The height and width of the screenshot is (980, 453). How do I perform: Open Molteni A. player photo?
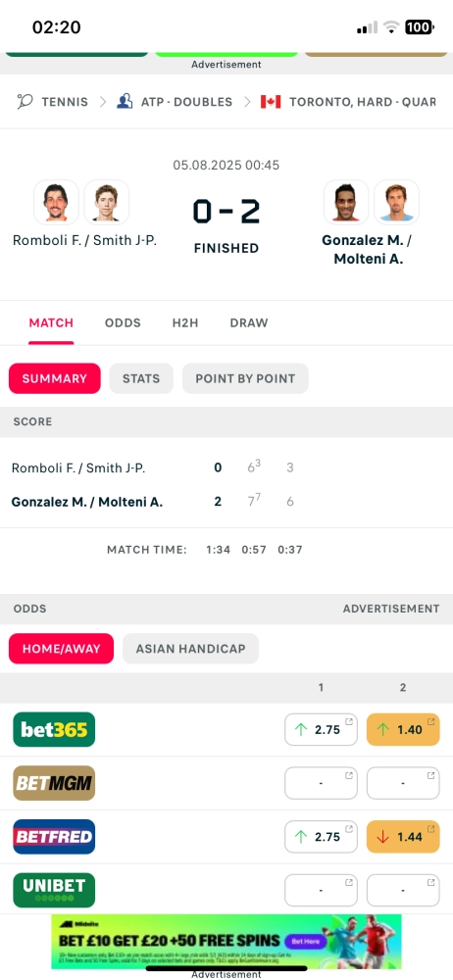[x=397, y=202]
